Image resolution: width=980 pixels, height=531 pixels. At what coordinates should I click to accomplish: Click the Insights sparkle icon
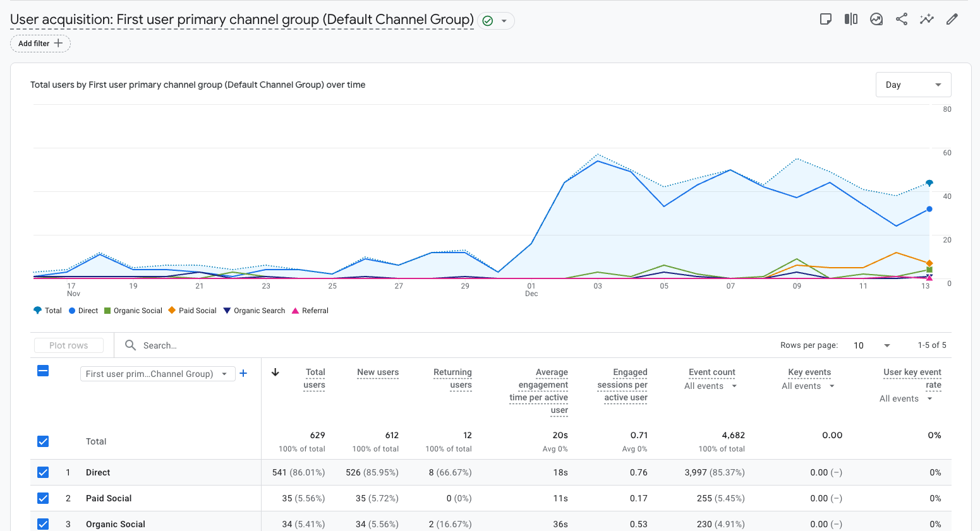coord(927,19)
